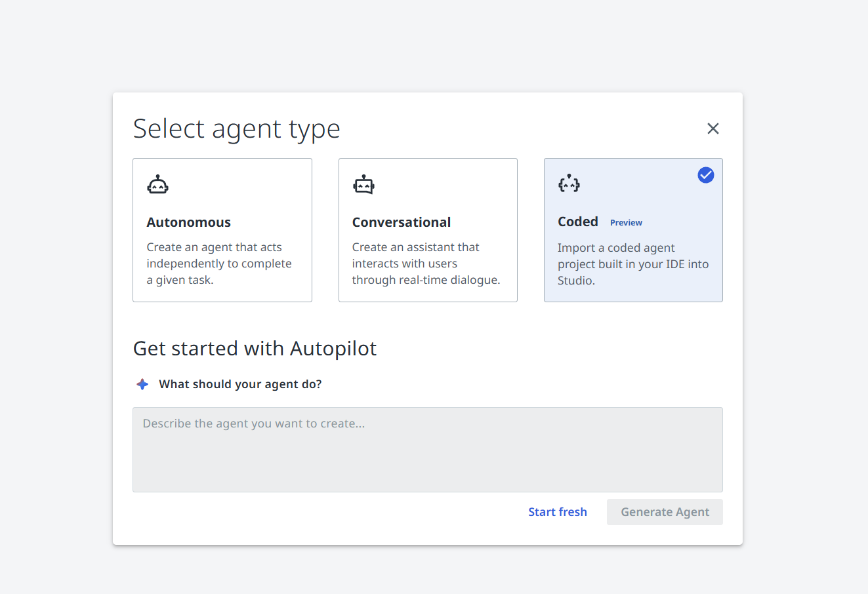Click the "What should your agent do?" label
This screenshot has height=594, width=868.
coord(240,384)
